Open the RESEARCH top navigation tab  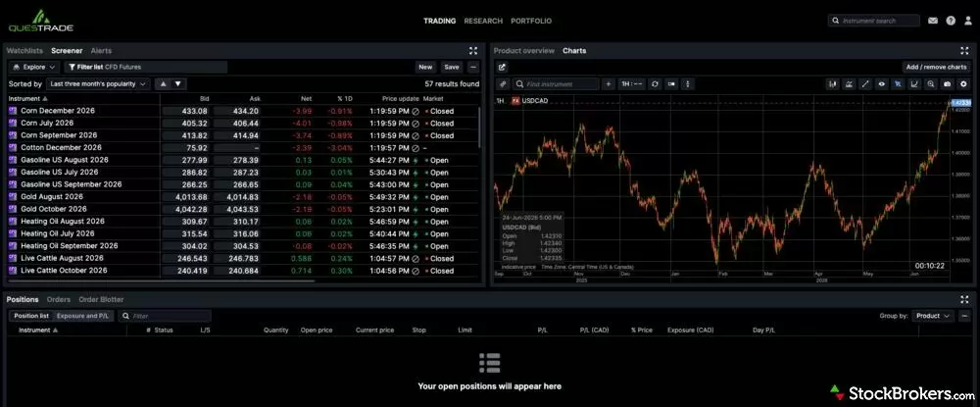click(483, 21)
